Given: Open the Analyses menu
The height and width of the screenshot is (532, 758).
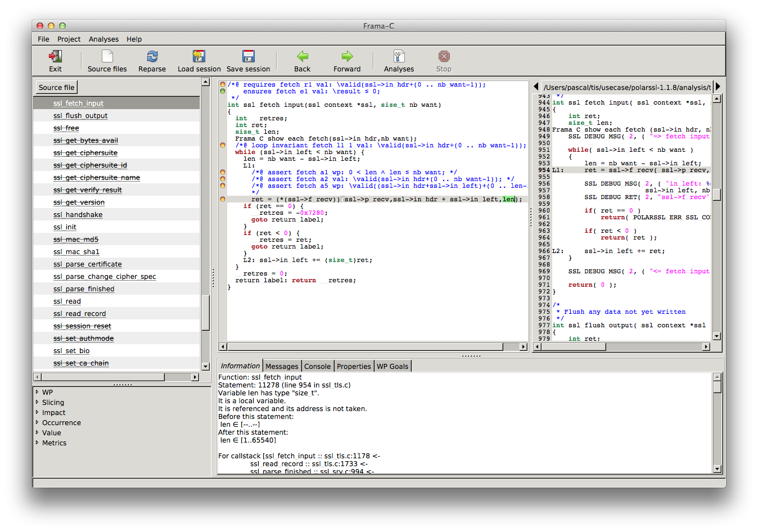Looking at the screenshot, I should coord(103,39).
